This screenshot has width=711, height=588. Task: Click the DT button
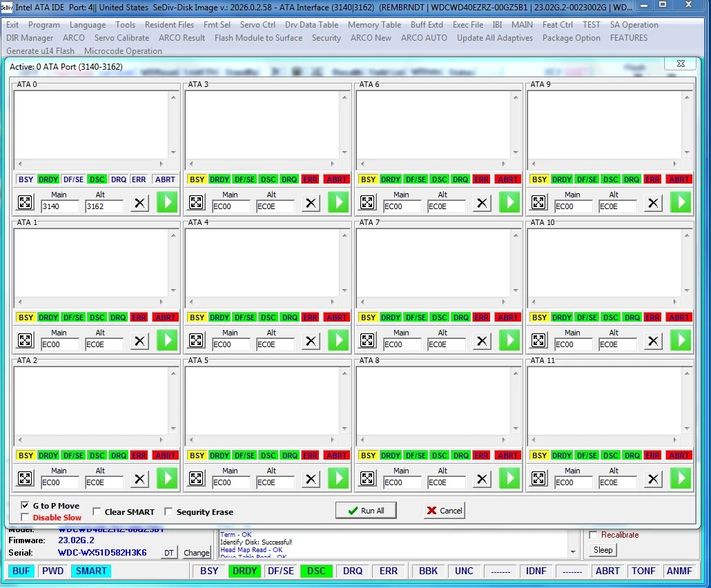168,553
